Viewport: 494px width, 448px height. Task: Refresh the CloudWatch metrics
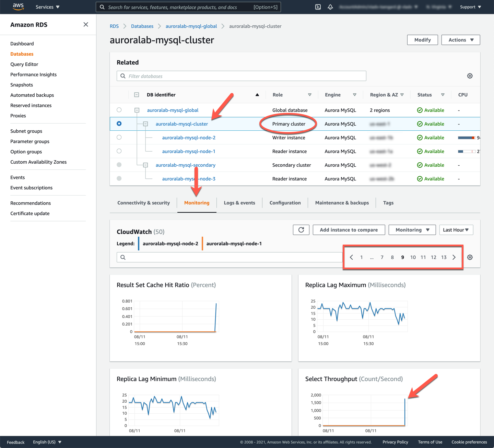301,229
